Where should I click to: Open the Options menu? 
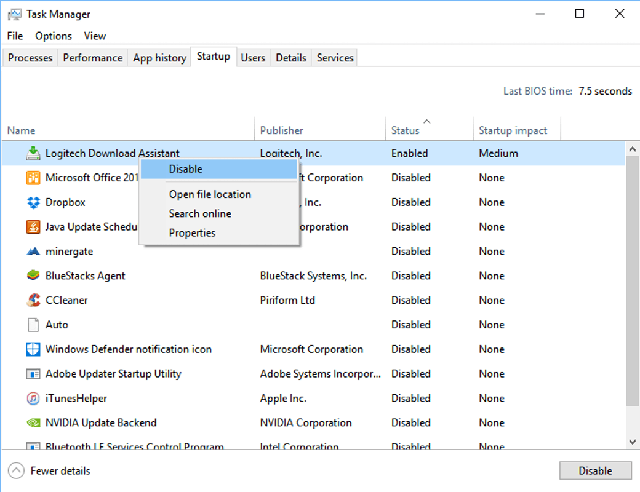coord(53,36)
